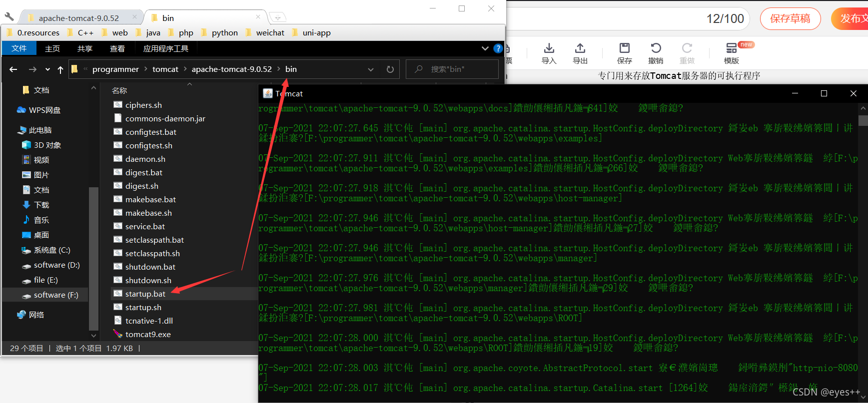
Task: Select 图片 folder in navigation pane
Action: (x=35, y=175)
